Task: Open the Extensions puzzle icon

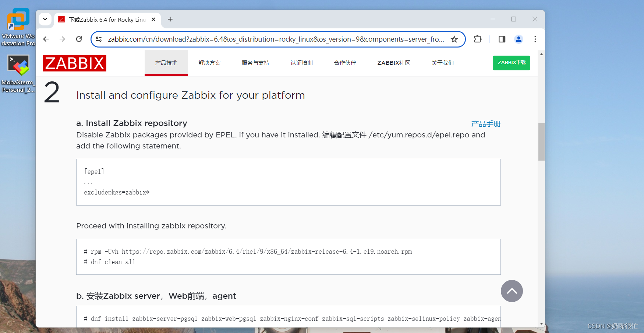Action: tap(478, 39)
